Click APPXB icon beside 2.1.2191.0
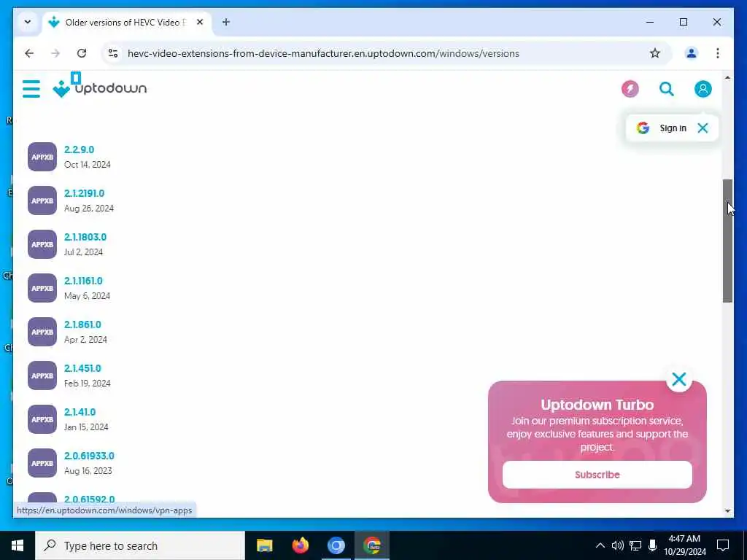Viewport: 747px width, 560px height. coord(42,201)
